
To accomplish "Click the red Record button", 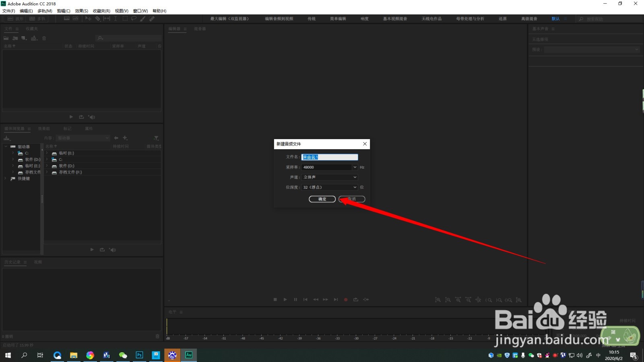I will coord(346,300).
